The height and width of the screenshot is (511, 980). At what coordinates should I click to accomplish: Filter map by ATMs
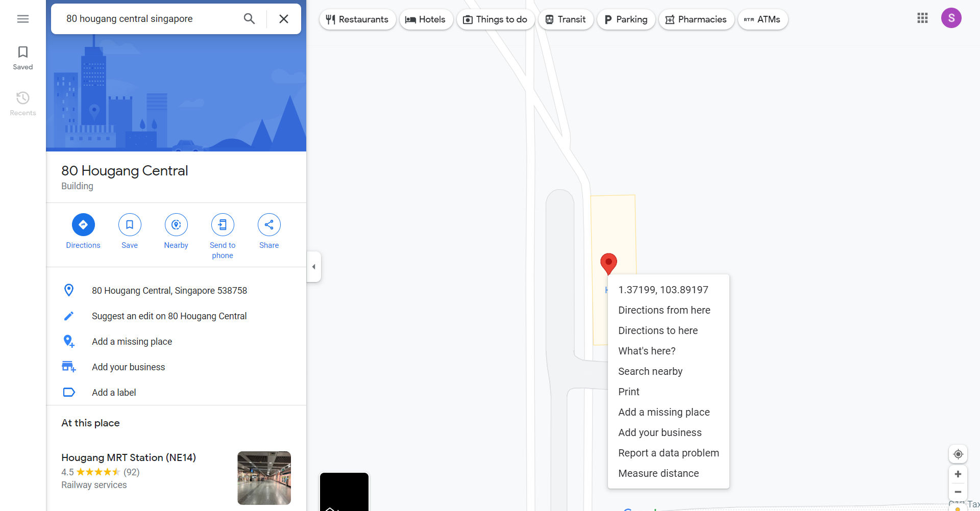click(x=763, y=19)
